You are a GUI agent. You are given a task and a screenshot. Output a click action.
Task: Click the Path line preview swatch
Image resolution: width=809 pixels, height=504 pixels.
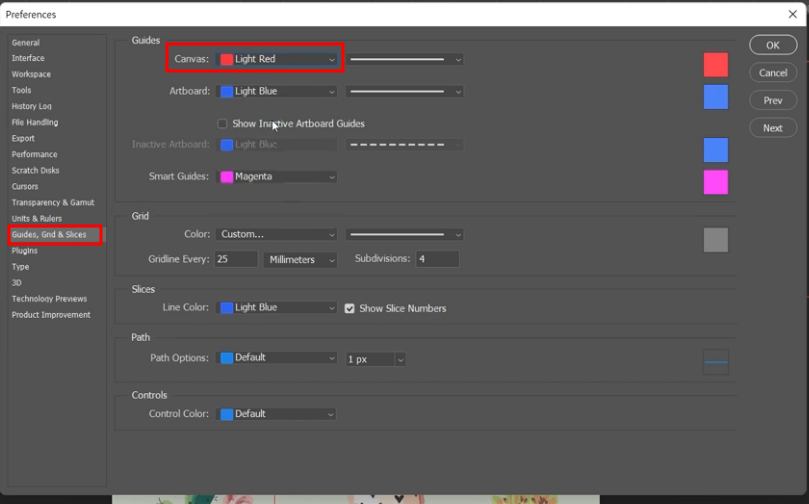click(716, 362)
